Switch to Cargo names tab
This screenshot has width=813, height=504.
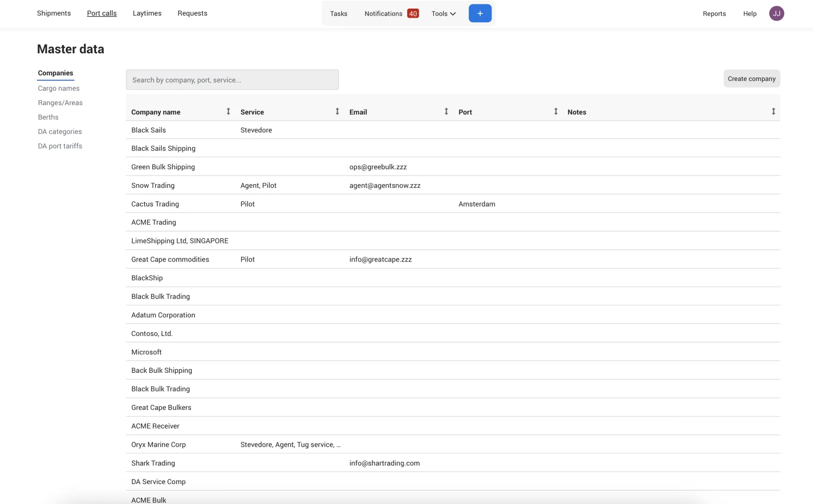click(58, 88)
